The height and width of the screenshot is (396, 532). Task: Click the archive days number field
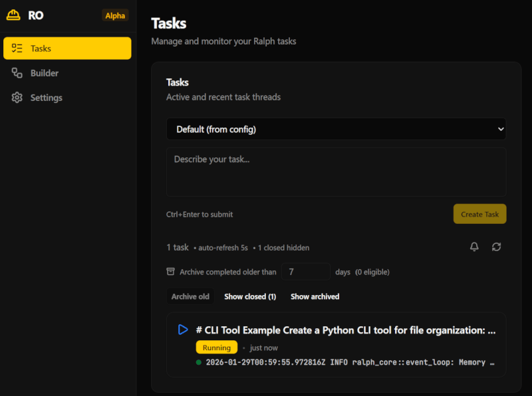(x=306, y=272)
